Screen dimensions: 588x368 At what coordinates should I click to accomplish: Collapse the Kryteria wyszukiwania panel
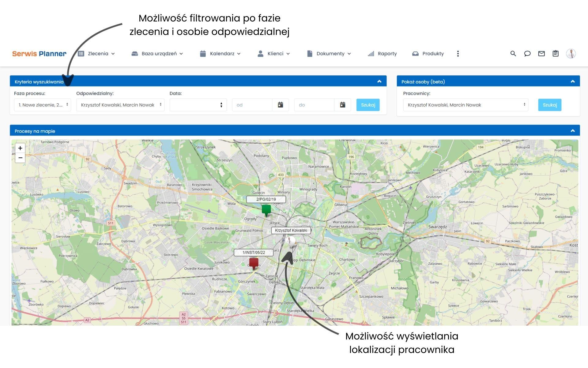pos(379,82)
